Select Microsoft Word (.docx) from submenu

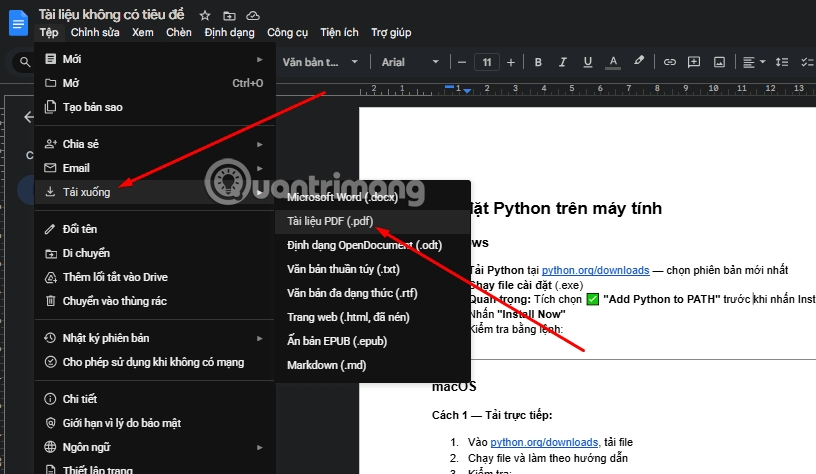[342, 197]
